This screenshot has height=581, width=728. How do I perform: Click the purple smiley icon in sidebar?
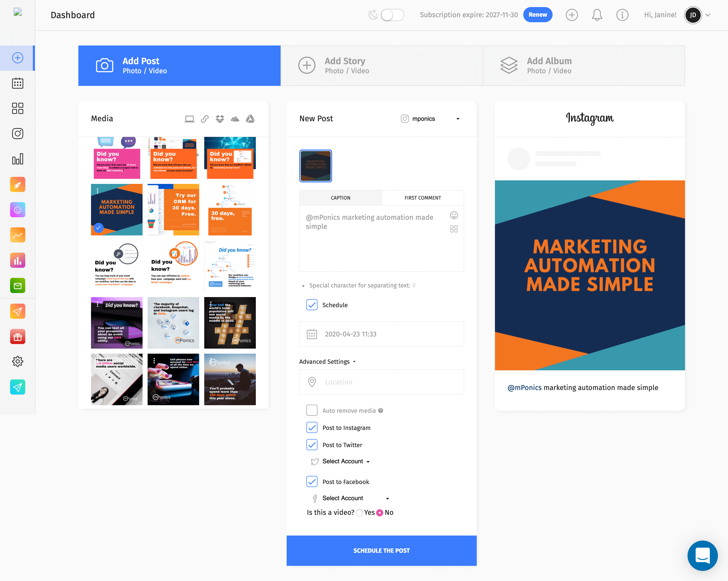[x=17, y=210]
